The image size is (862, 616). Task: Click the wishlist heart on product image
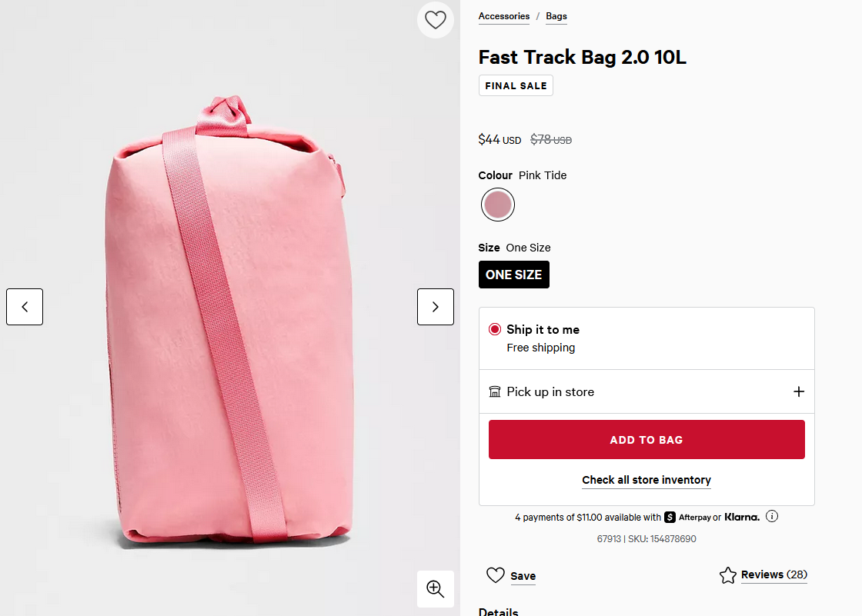(436, 20)
